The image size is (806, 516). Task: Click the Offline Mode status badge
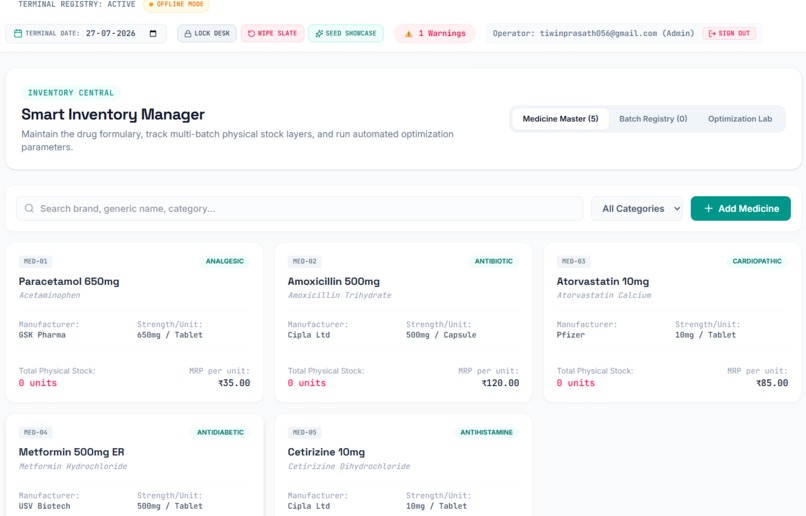(176, 5)
